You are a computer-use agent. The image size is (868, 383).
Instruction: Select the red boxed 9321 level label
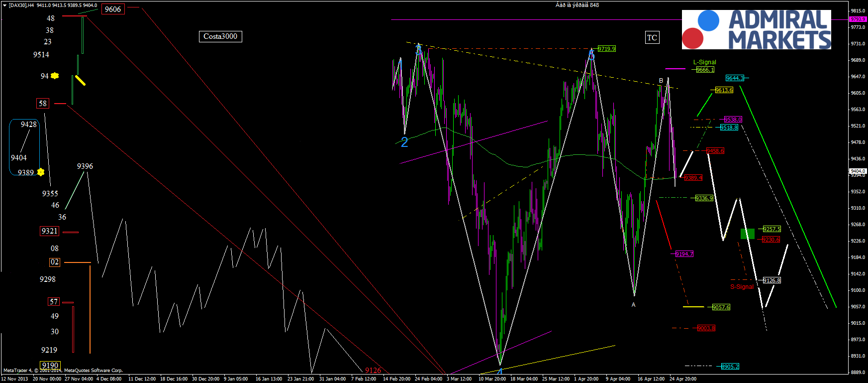[x=50, y=231]
